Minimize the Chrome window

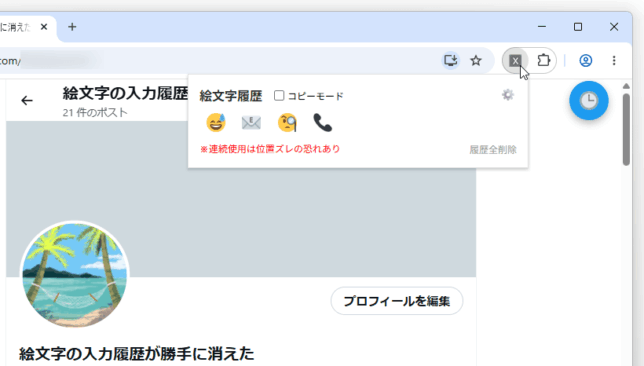click(542, 27)
